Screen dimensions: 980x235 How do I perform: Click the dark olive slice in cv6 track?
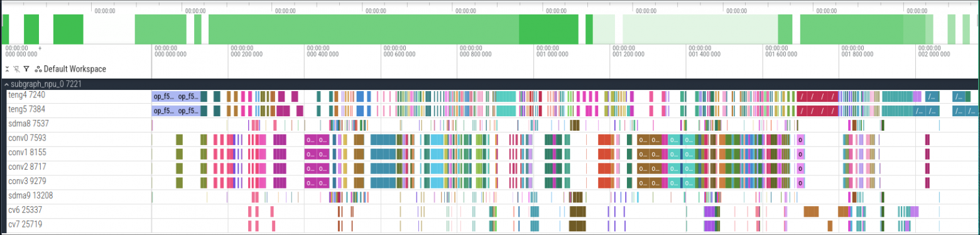(577, 211)
